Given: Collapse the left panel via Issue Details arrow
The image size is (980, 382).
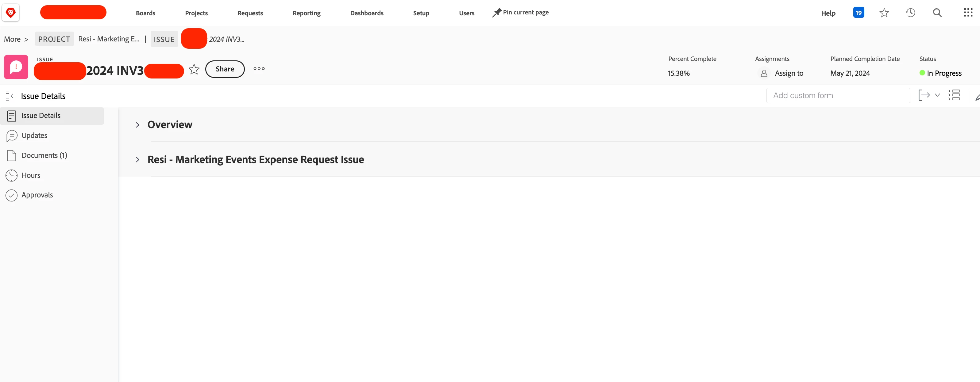Looking at the screenshot, I should (11, 96).
